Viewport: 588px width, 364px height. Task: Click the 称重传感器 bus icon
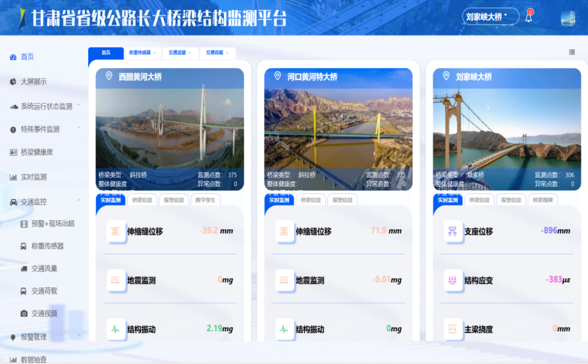point(23,246)
